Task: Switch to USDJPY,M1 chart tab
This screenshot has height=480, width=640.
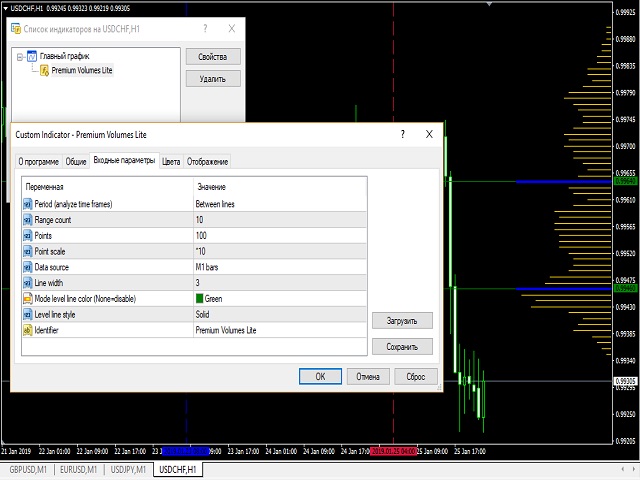Action: pyautogui.click(x=128, y=470)
